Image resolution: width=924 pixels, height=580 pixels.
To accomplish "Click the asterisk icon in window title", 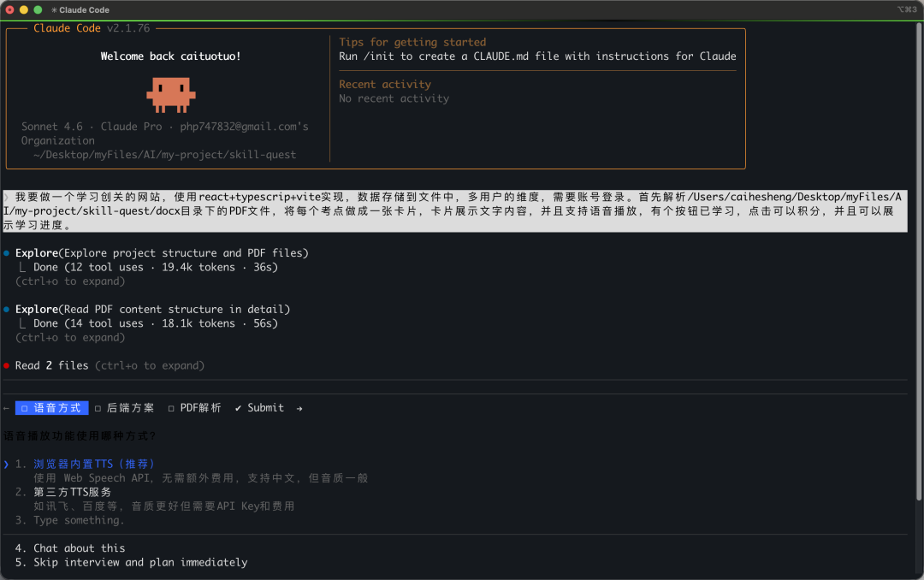I will (x=54, y=10).
